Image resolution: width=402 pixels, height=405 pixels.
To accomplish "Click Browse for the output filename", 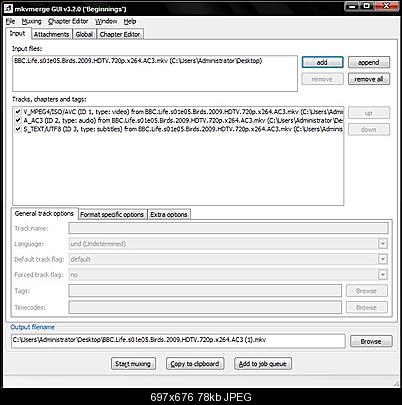I will click(371, 341).
